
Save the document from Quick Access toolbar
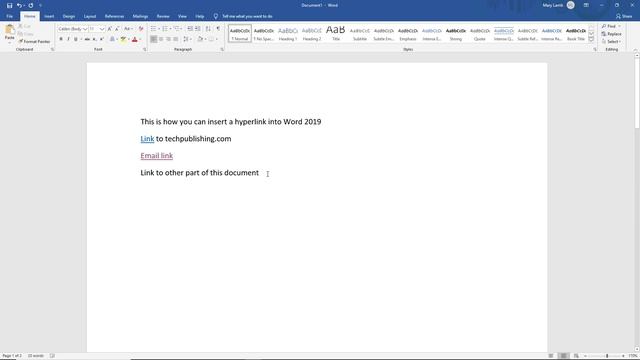[x=9, y=5]
